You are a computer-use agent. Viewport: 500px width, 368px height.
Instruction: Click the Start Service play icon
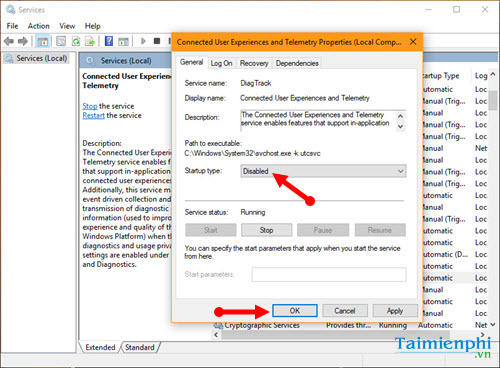click(143, 41)
